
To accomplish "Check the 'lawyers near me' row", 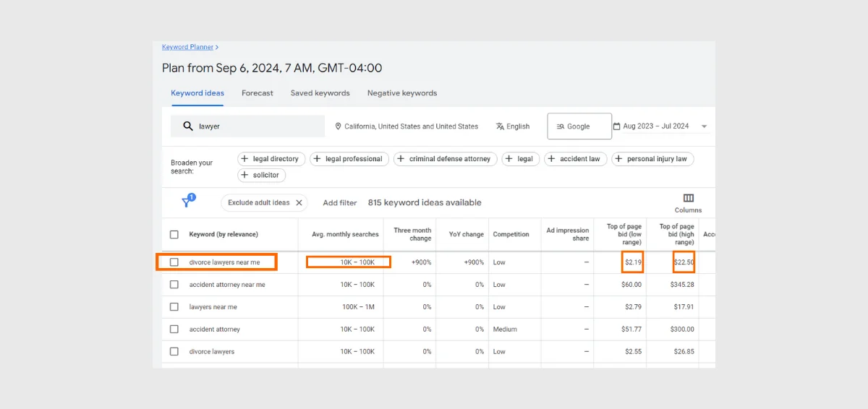I will click(174, 307).
